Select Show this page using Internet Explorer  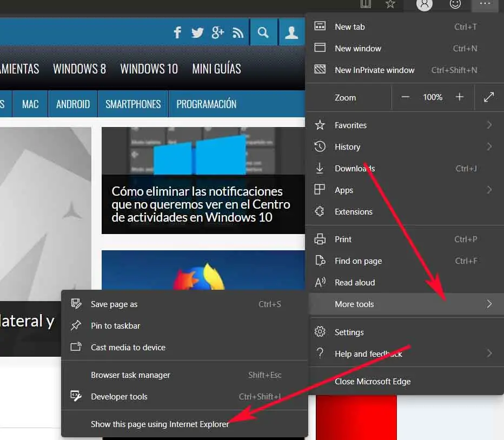[184, 424]
